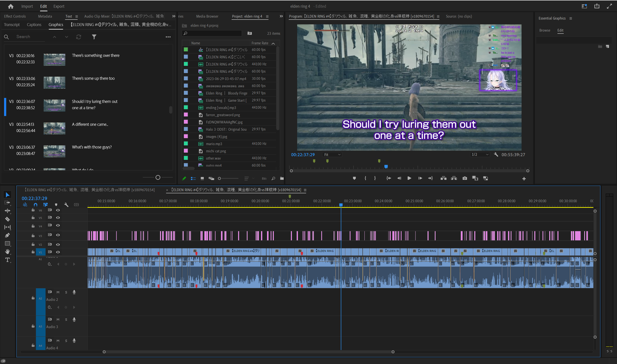Screen dimensions: 617x364
Task: Open the Quick Export share icon
Action: pos(597,6)
